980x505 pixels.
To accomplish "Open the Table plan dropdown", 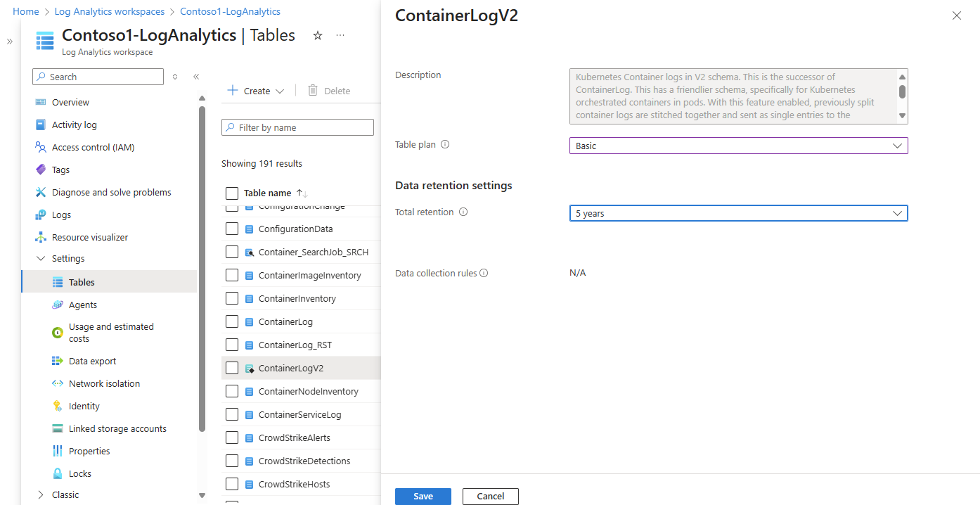I will (738, 146).
